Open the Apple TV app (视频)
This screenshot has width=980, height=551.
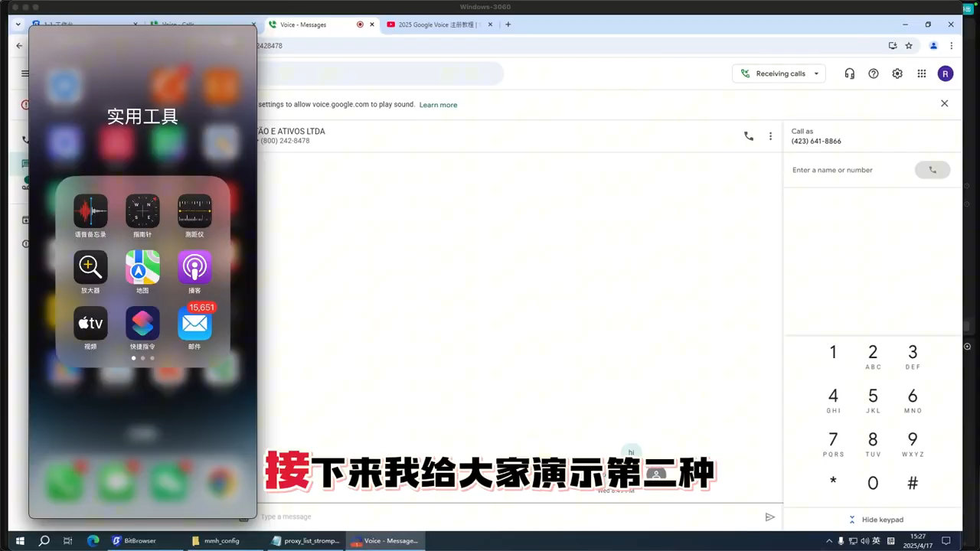[x=90, y=323]
